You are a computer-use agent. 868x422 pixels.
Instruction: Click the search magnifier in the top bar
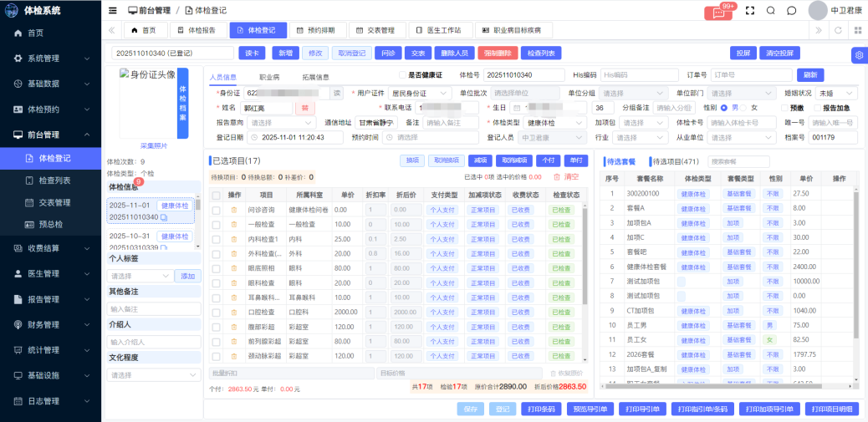[771, 11]
